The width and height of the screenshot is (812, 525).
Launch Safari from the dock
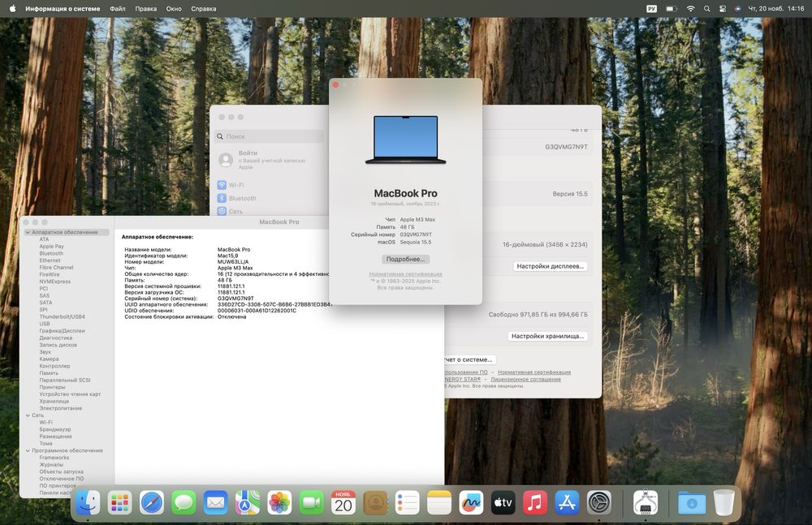[152, 503]
